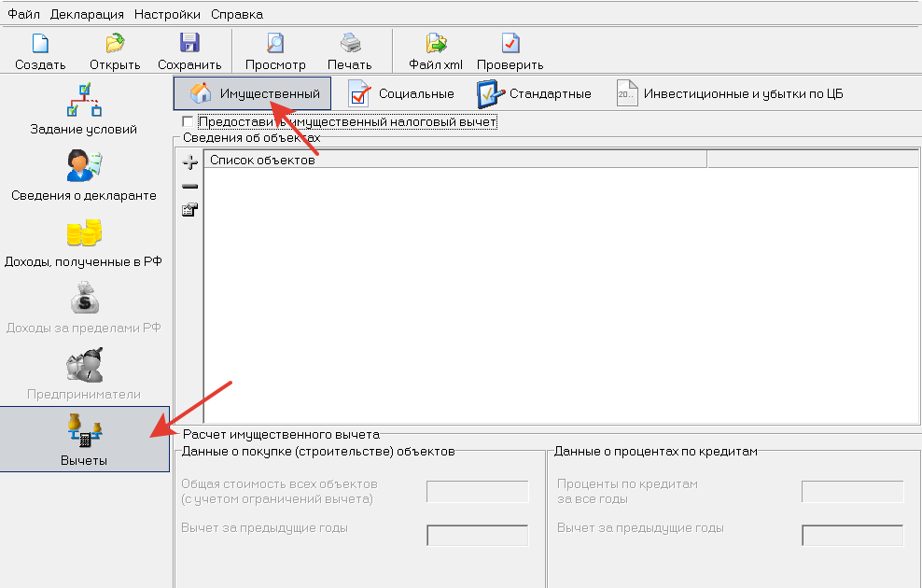The height and width of the screenshot is (588, 922).
Task: Open Доходы, полученные в РФ section
Action: coord(84,242)
